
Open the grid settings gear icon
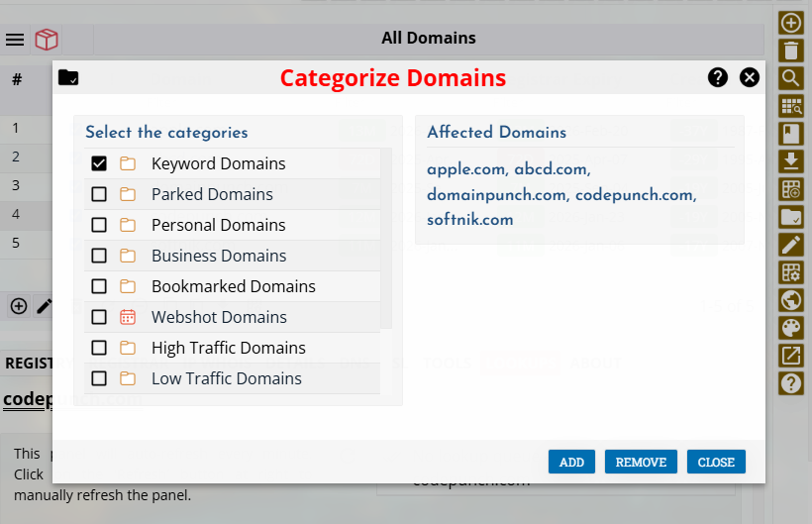pos(791,272)
